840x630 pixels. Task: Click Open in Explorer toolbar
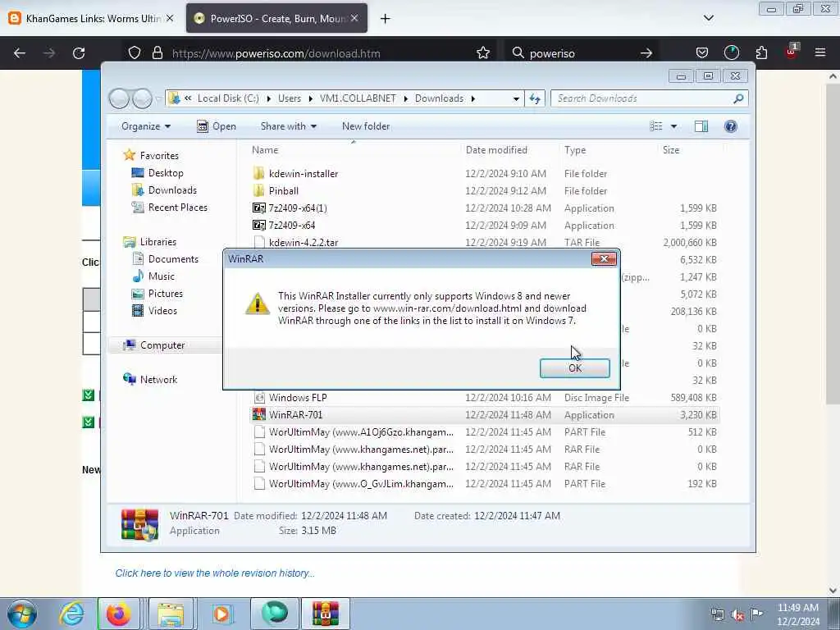click(217, 126)
